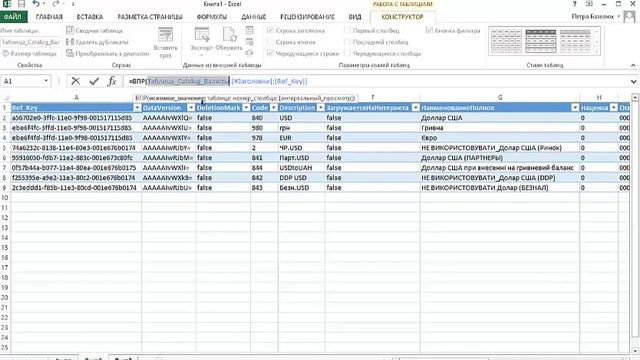This screenshot has width=640, height=360.
Task: Switch to the ВСТАВКА tab
Action: click(x=90, y=17)
